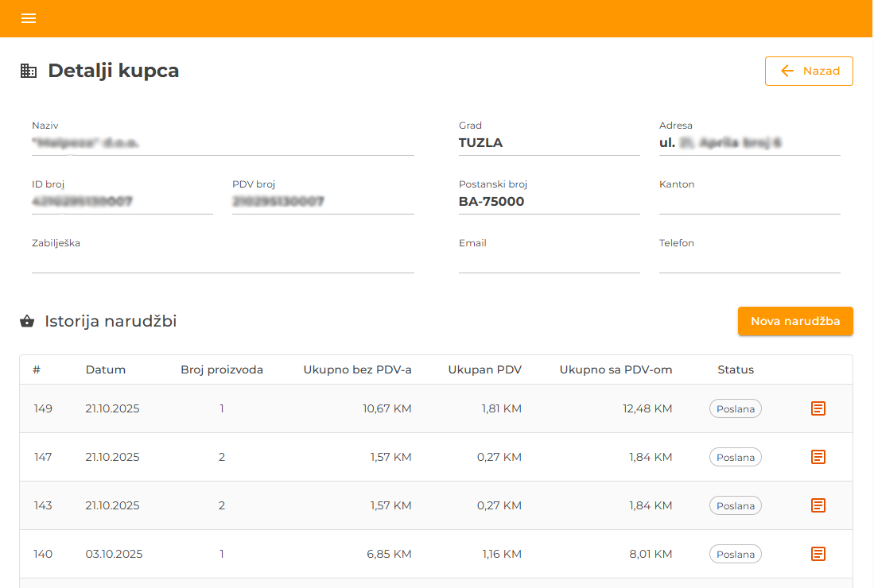874x588 pixels.
Task: Go back using the Nazad button
Action: [809, 71]
